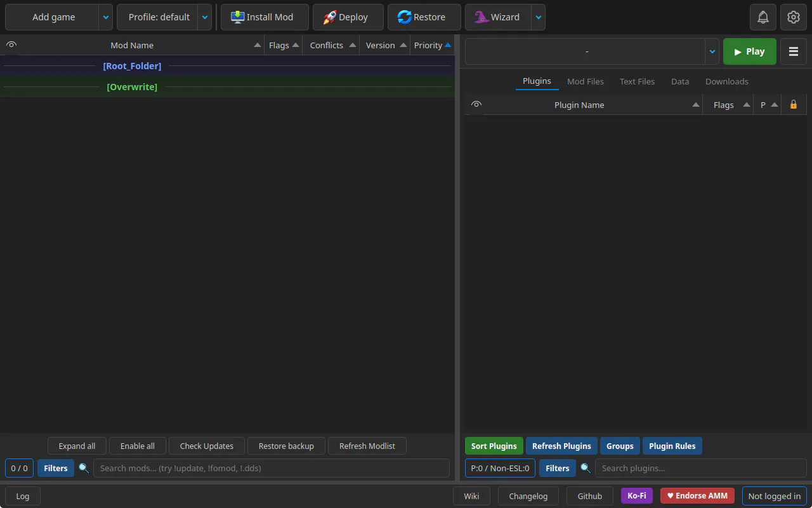Screen dimensions: 812x508
Task: Click the Search plugins input field
Action: (x=701, y=468)
